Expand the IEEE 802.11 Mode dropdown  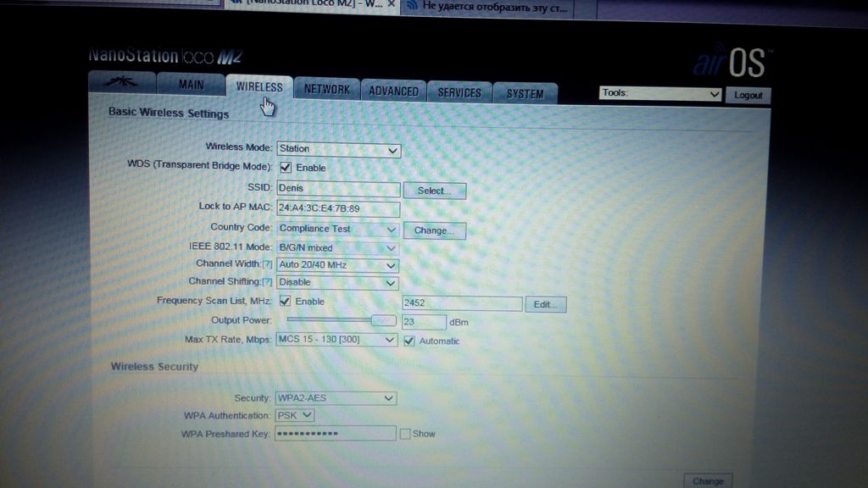coord(337,248)
